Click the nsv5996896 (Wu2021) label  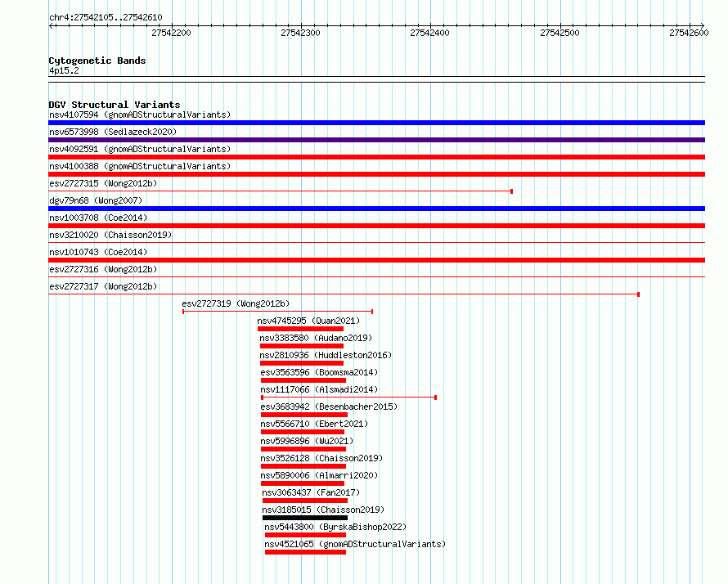[307, 441]
